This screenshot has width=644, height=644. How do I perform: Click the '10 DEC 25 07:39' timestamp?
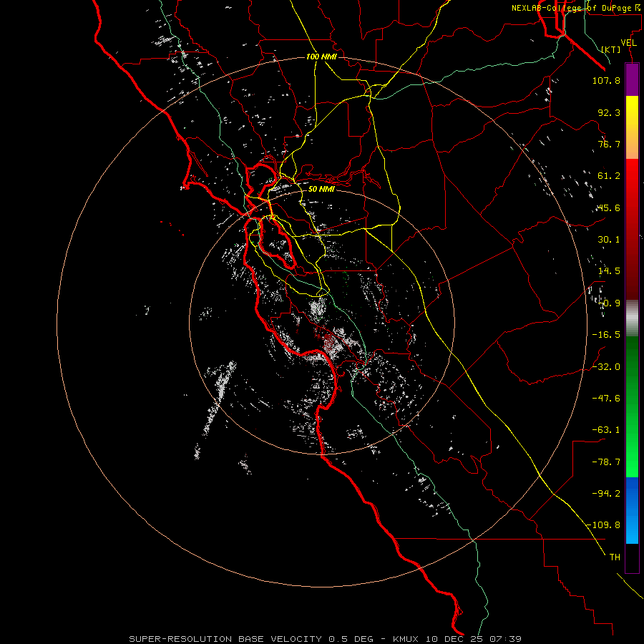pyautogui.click(x=474, y=639)
